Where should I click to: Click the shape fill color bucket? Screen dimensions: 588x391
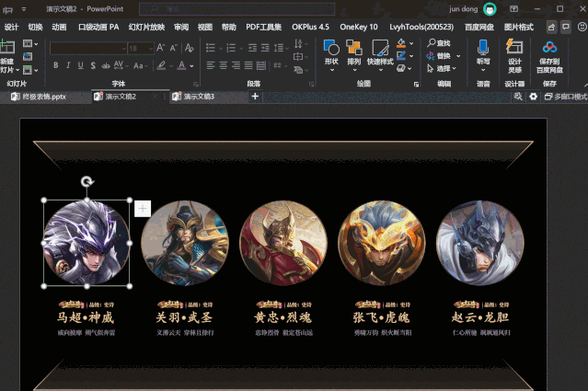tap(401, 43)
